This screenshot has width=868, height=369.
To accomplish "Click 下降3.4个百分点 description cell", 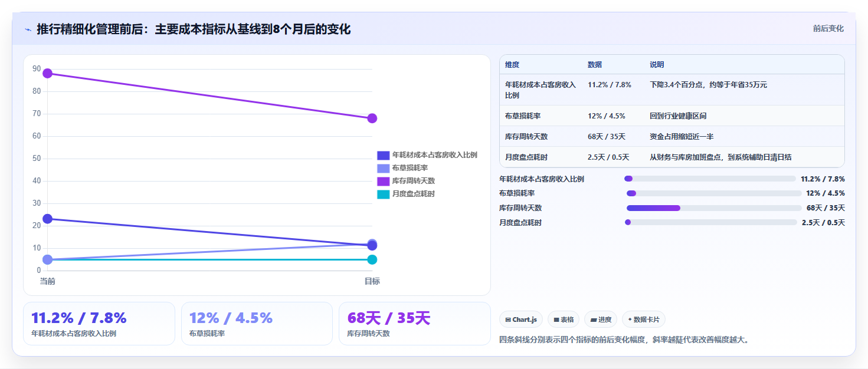I will click(x=708, y=85).
